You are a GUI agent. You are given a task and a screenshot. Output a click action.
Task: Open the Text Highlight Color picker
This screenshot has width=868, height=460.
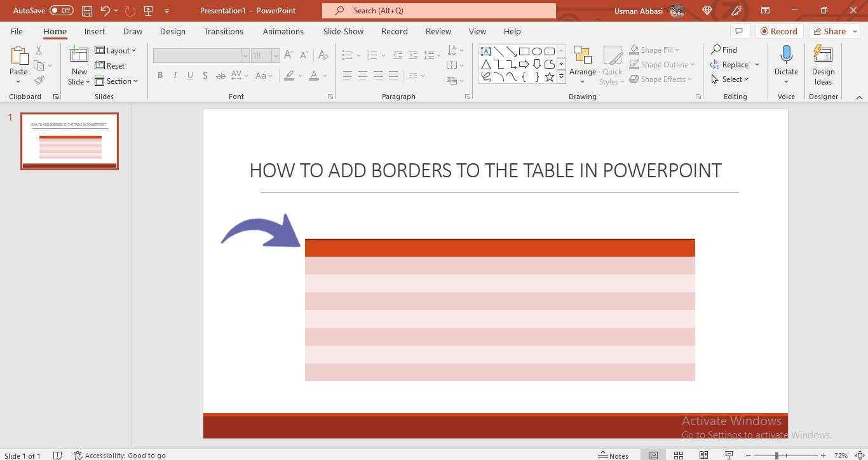[289, 76]
